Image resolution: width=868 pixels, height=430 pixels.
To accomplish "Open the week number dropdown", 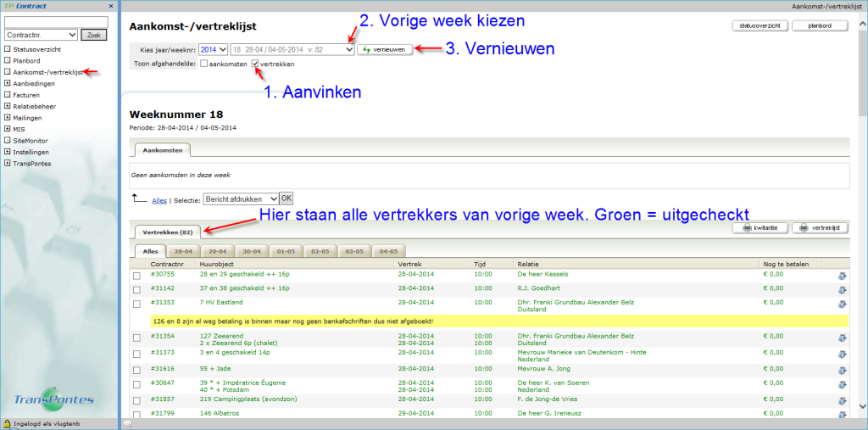I will point(292,50).
